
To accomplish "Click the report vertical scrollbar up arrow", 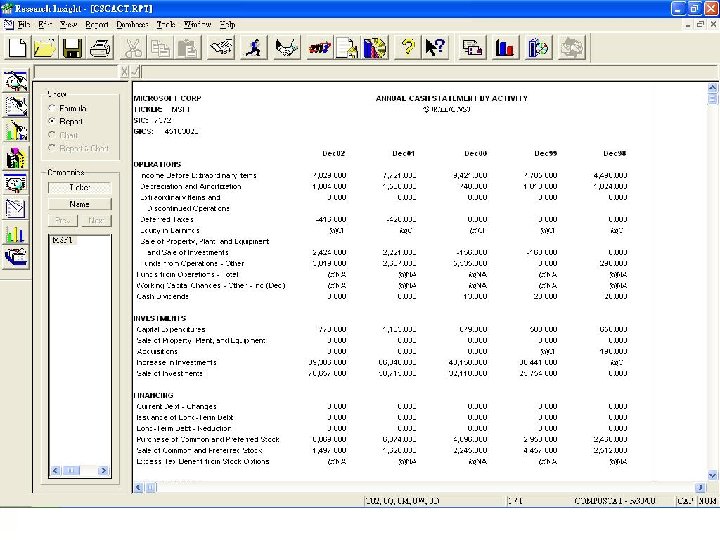I will click(x=712, y=87).
